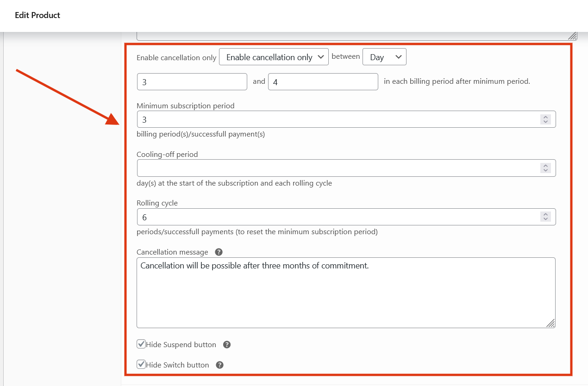Click the first range field containing 3
This screenshot has height=386, width=588.
192,82
